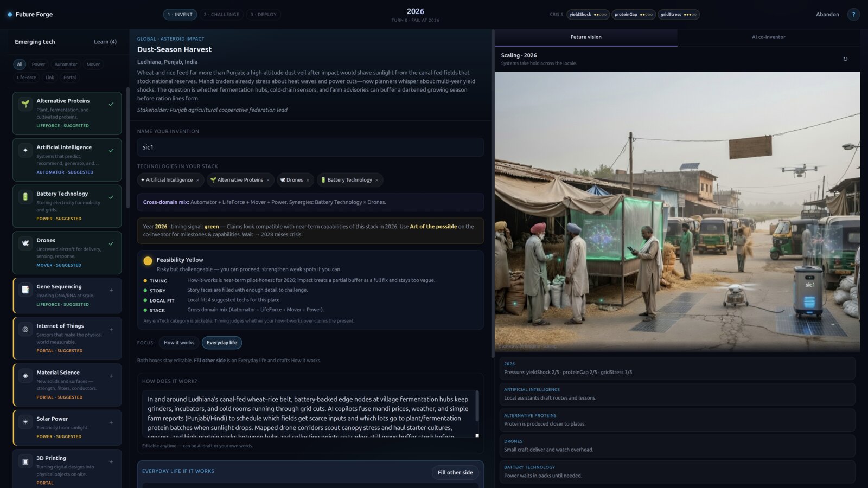Click the emerging tech list scrollbar

click(127, 147)
